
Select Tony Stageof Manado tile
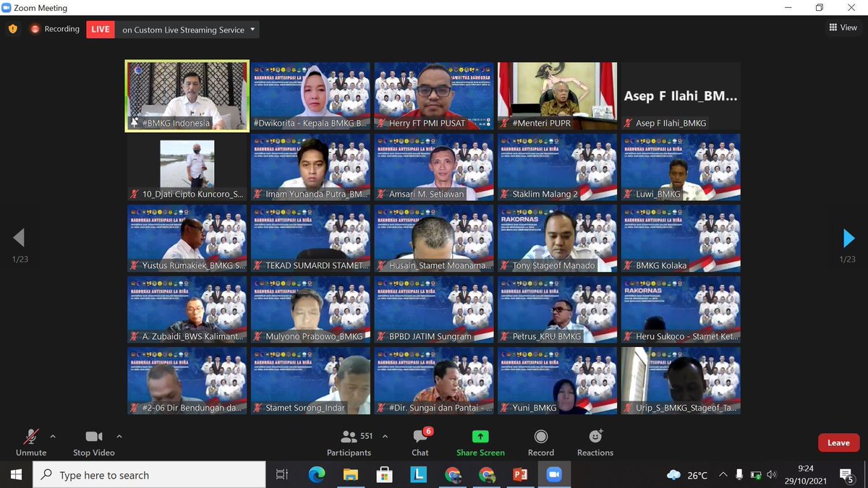click(557, 238)
